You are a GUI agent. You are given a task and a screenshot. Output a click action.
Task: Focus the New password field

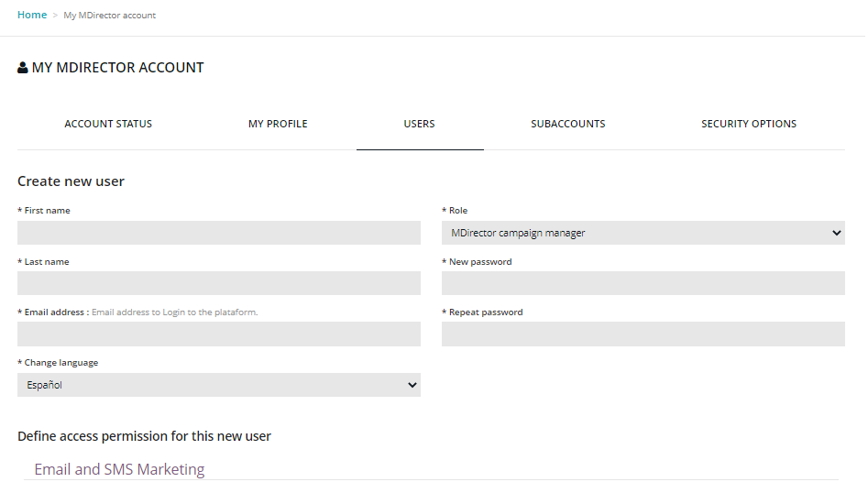pyautogui.click(x=643, y=283)
